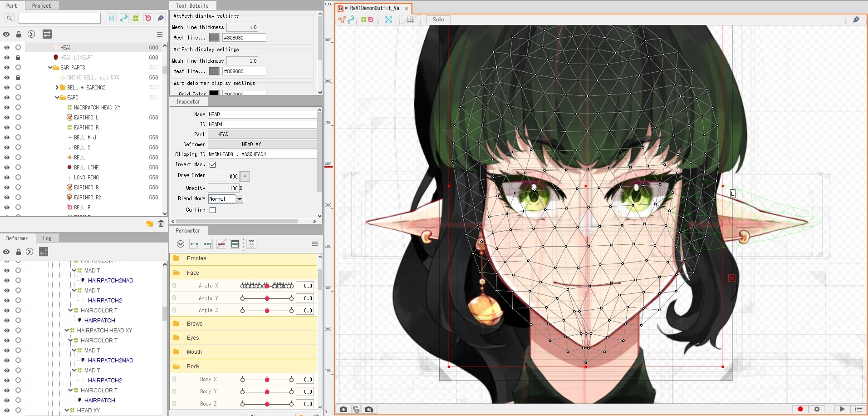This screenshot has width=868, height=416.
Task: Click the trash icon in the Part panel
Action: point(161,223)
